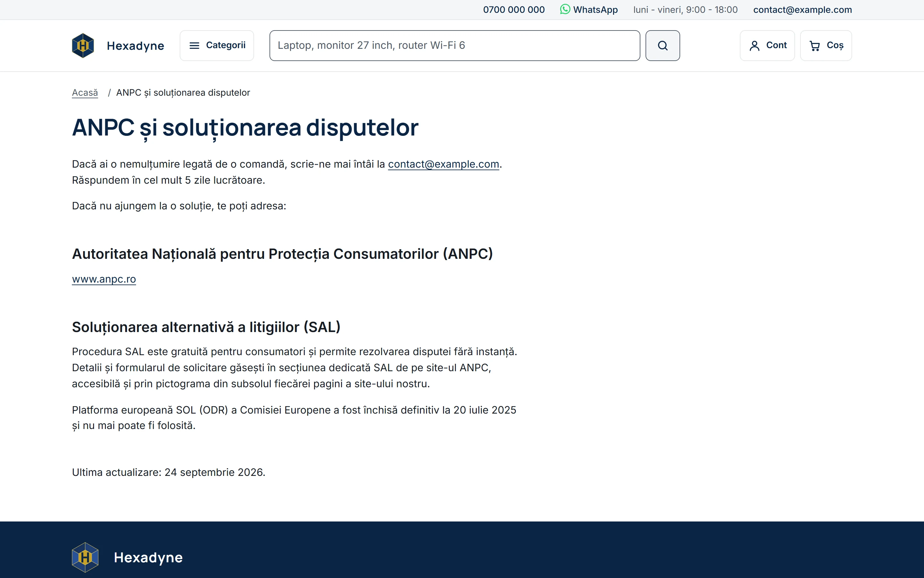Click the 'Dacă nu ajungem la o soluție' line
Image resolution: width=924 pixels, height=578 pixels.
click(x=179, y=206)
